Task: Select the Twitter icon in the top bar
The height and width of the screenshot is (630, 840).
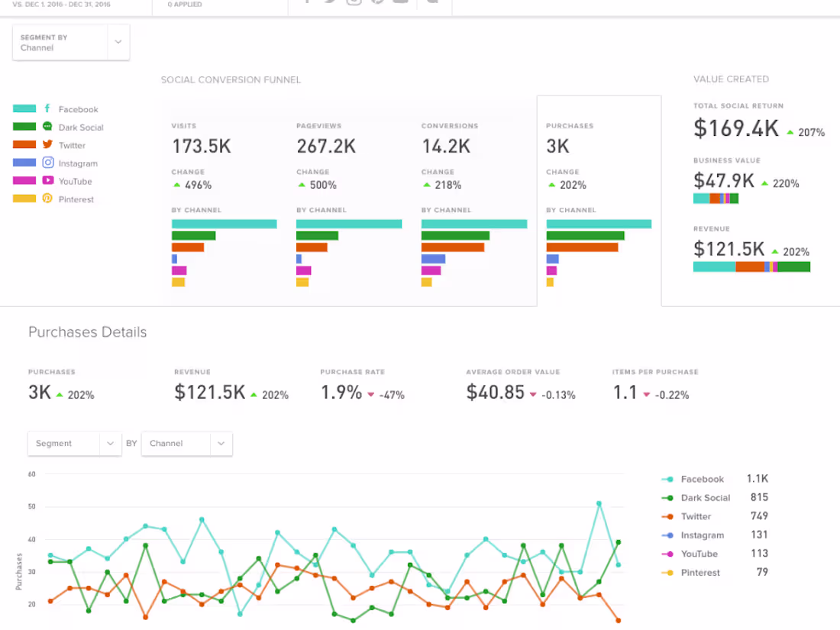Action: 330,2
